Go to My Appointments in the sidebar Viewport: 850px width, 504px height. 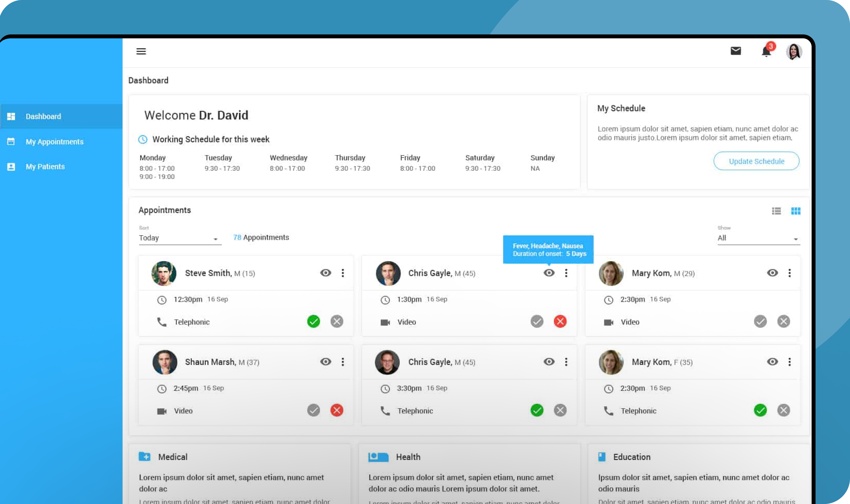pos(54,142)
